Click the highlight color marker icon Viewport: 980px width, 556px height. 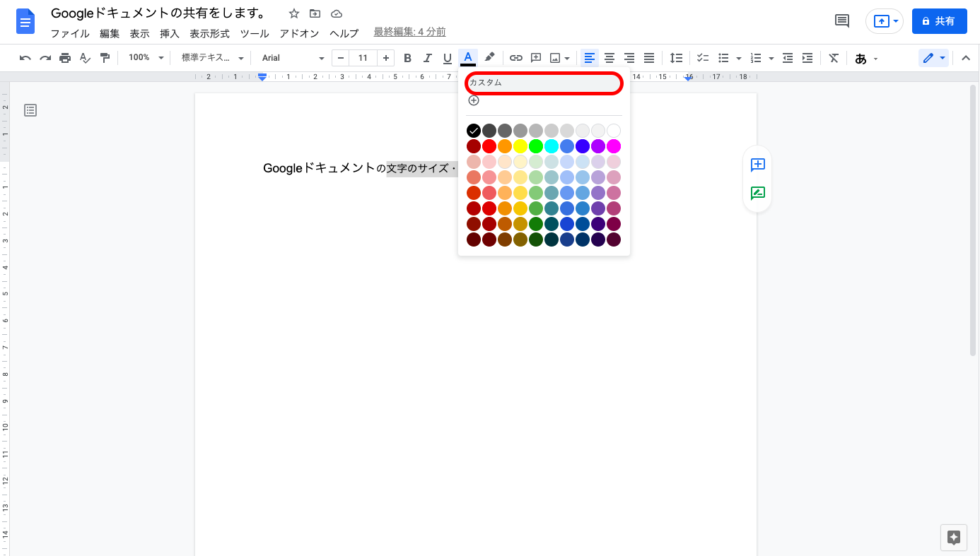(x=489, y=58)
